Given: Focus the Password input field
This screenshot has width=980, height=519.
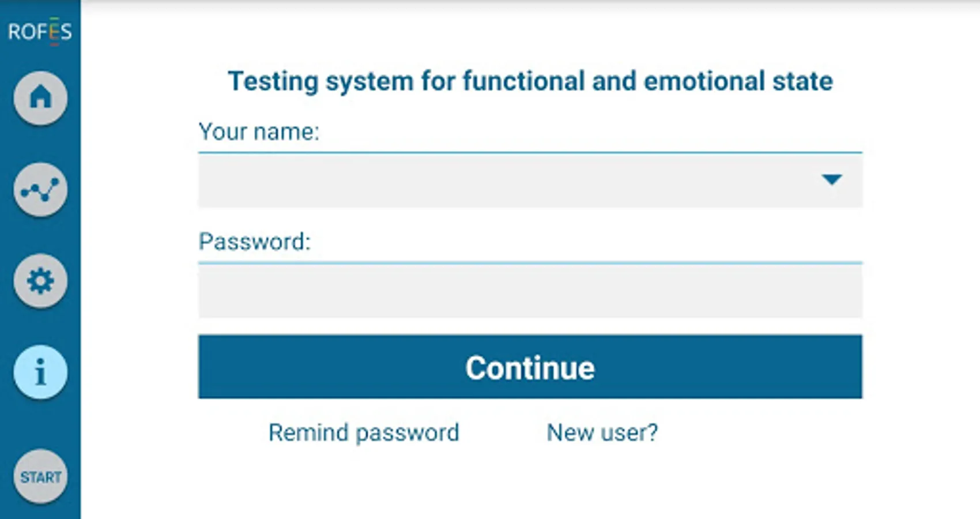Looking at the screenshot, I should pos(529,291).
